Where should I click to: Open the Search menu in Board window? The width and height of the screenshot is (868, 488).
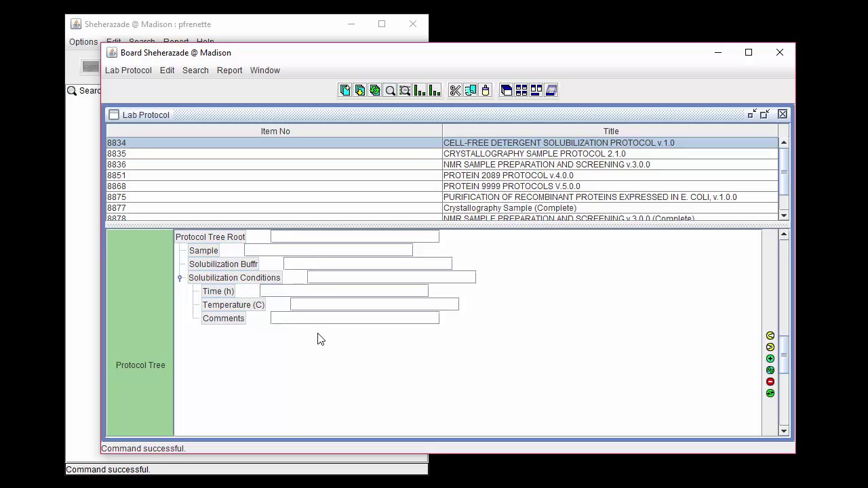[x=195, y=70]
